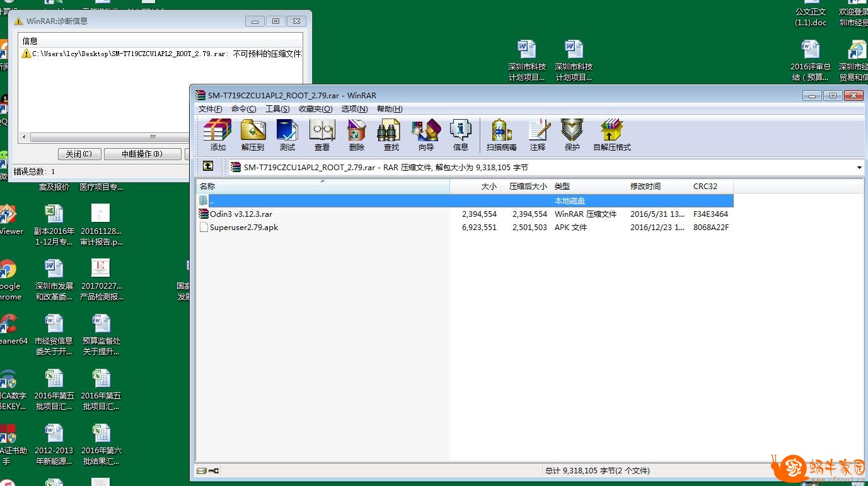Click the 解压到 (Extract to) toolbar icon
The image size is (868, 486).
253,135
